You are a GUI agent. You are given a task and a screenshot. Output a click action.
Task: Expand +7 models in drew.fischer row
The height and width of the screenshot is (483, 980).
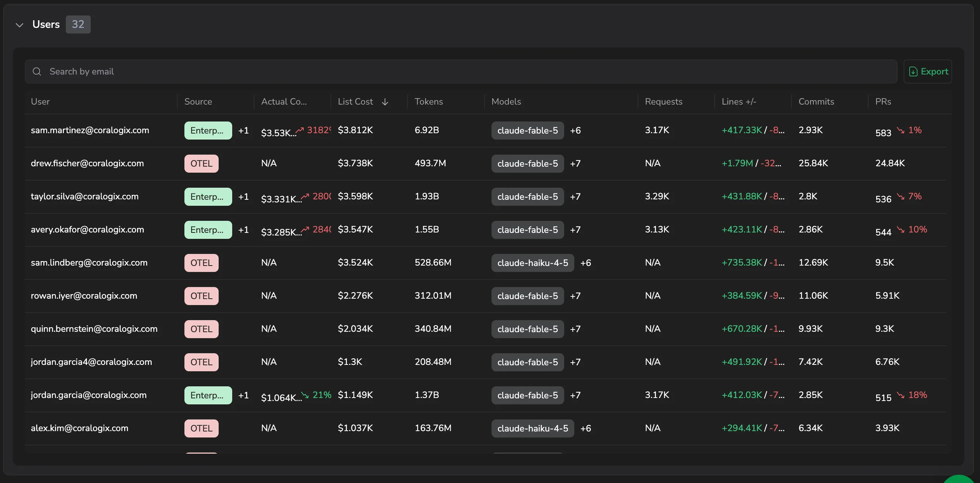pyautogui.click(x=575, y=164)
